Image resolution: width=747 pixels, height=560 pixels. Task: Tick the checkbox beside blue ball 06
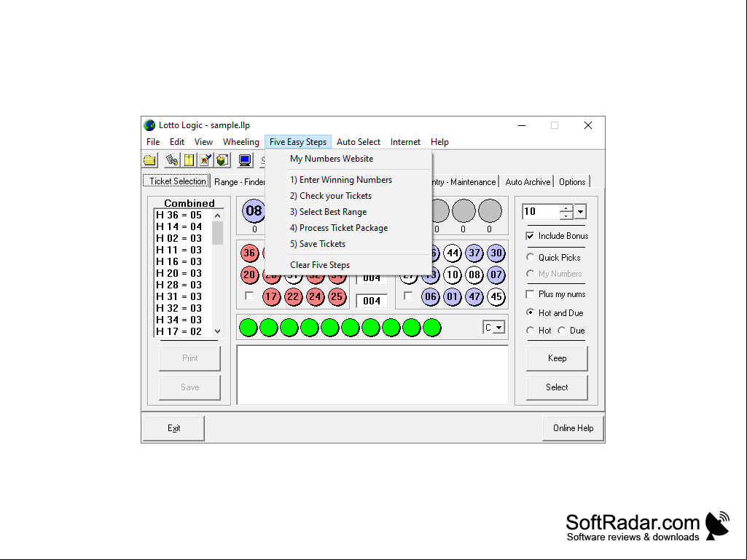408,296
